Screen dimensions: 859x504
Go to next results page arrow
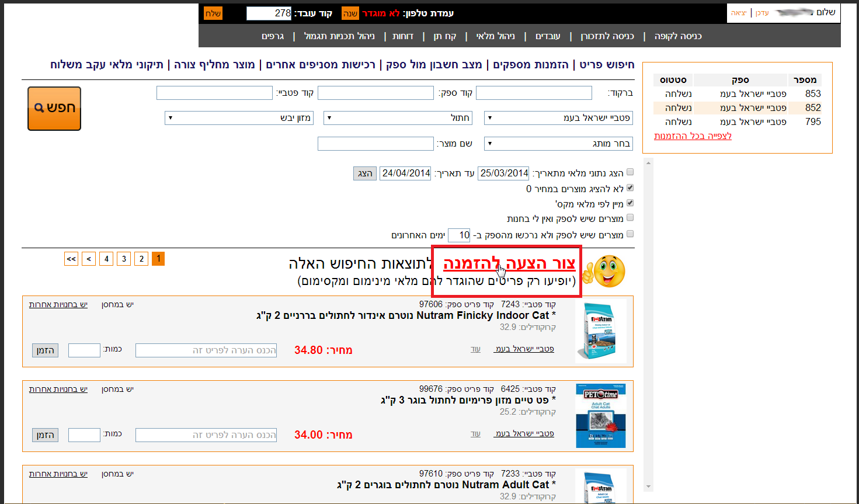click(89, 259)
